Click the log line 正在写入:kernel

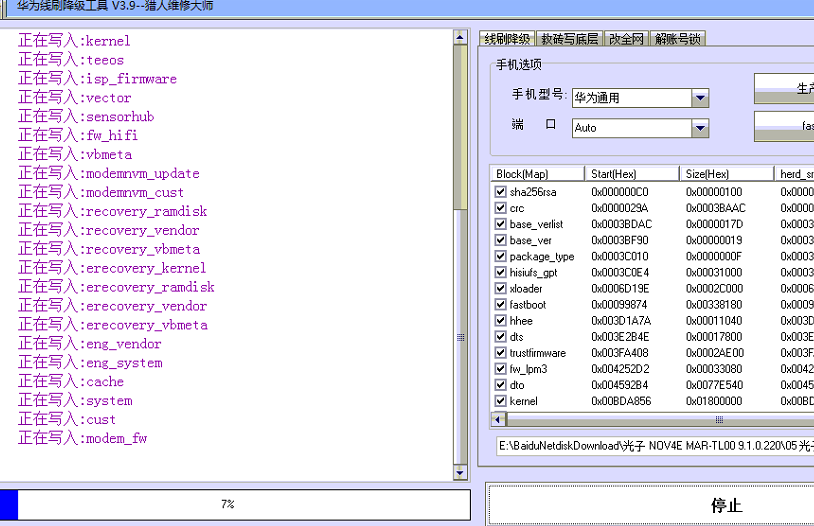coord(74,41)
